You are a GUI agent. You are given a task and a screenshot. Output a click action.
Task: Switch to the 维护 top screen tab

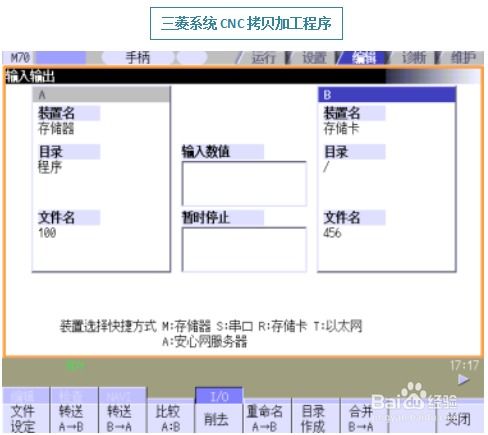coord(463,58)
